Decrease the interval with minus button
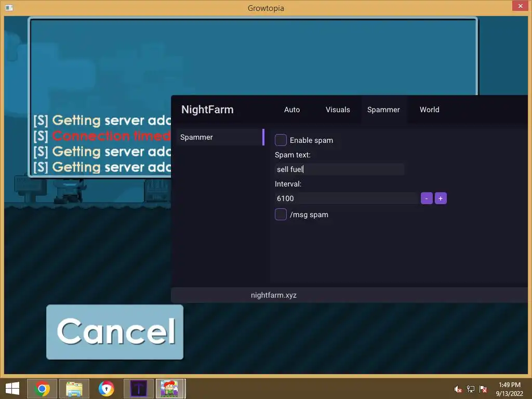532x399 pixels. click(x=427, y=198)
